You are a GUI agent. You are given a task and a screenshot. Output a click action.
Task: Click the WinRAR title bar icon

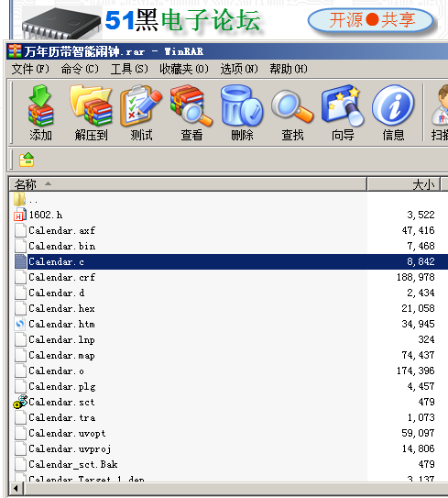pos(16,51)
